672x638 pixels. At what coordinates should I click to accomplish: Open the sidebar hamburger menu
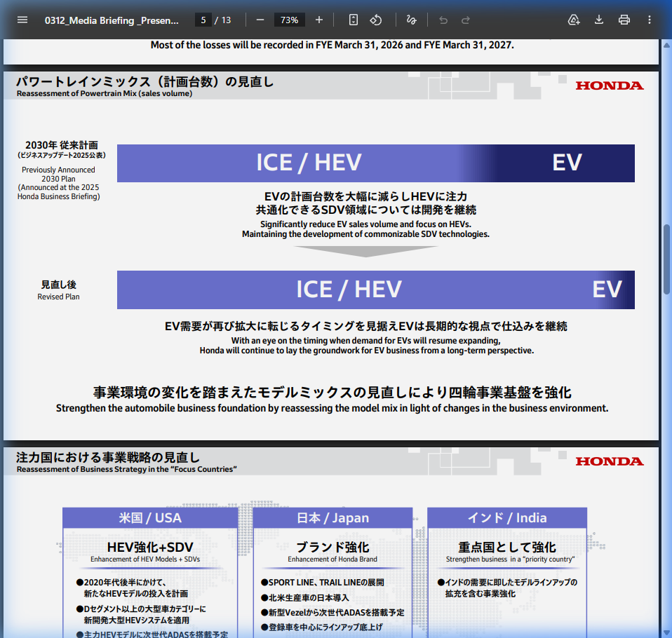[x=22, y=20]
